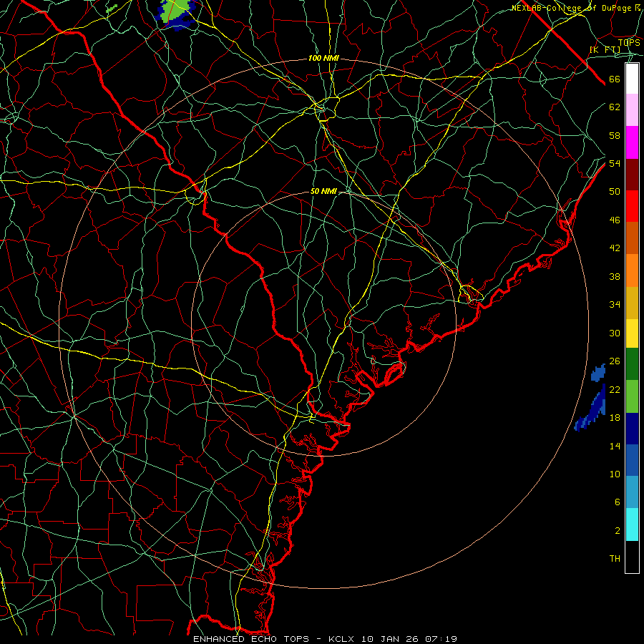Image resolution: width=644 pixels, height=644 pixels.
Task: Click the dark orange 46 kft legend swatch
Action: pos(632,238)
